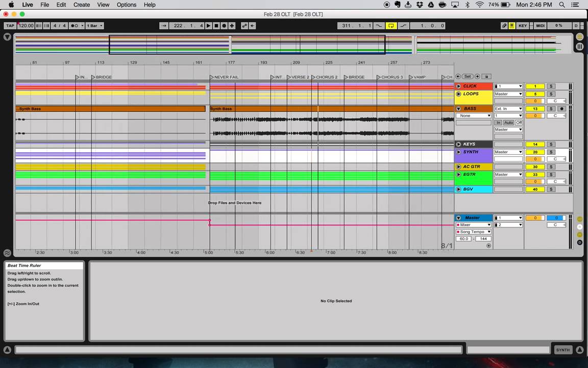Solo the CLICK track
The image size is (588, 368).
(551, 86)
